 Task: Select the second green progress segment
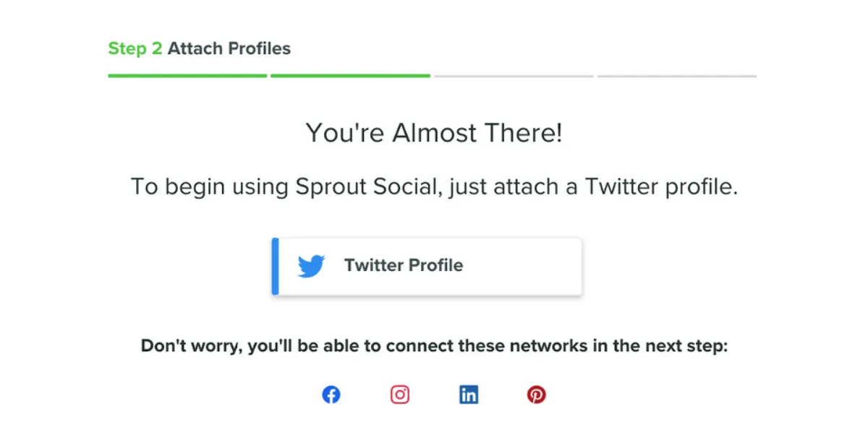[x=350, y=75]
